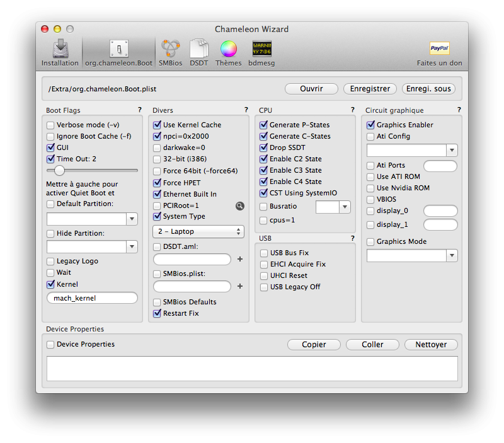The height and width of the screenshot is (443, 504).
Task: Enable Verbose mode (-v) checkbox
Action: [50, 125]
